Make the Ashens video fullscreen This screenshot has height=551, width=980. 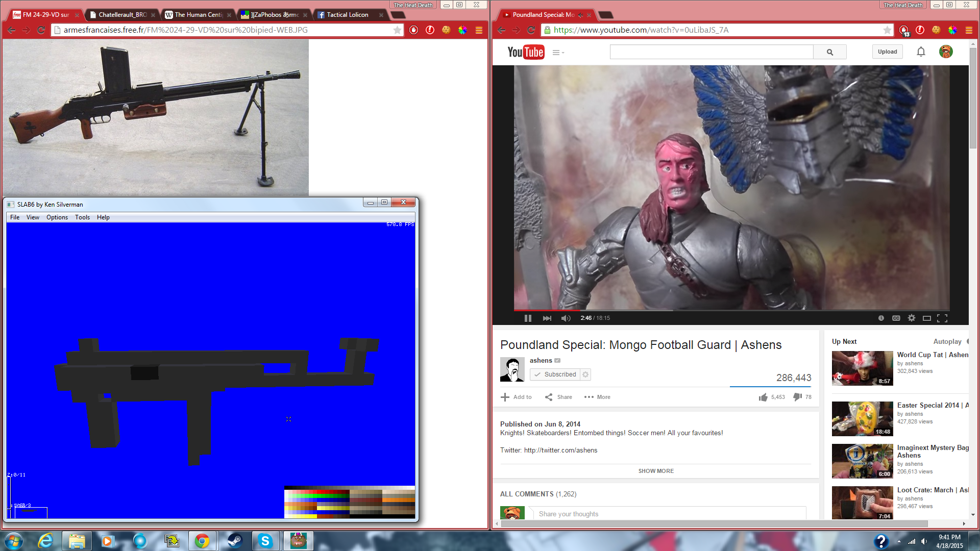(x=942, y=318)
